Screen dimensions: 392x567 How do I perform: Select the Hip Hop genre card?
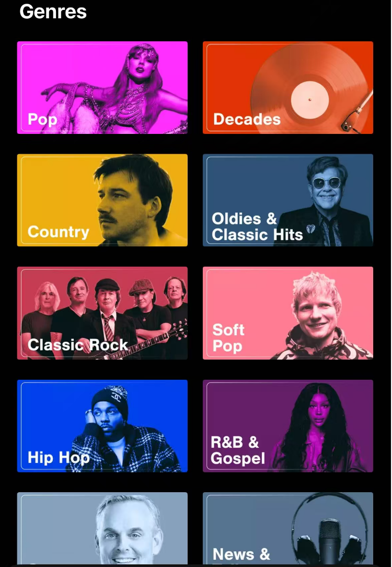click(x=102, y=426)
